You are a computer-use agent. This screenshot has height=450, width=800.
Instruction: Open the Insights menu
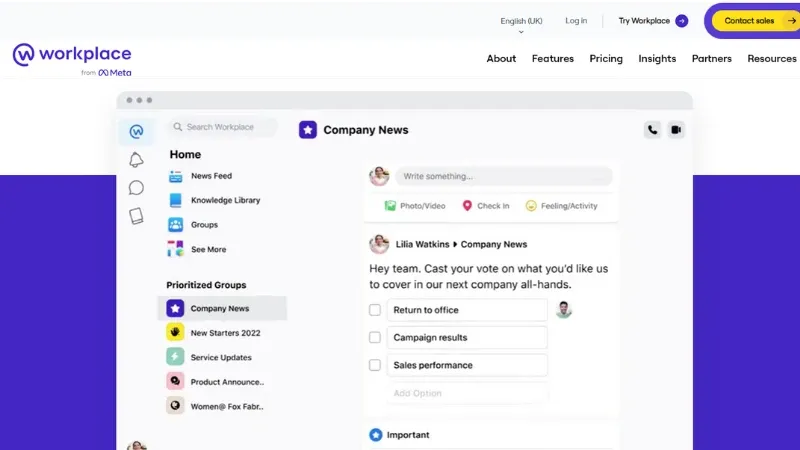pos(657,59)
